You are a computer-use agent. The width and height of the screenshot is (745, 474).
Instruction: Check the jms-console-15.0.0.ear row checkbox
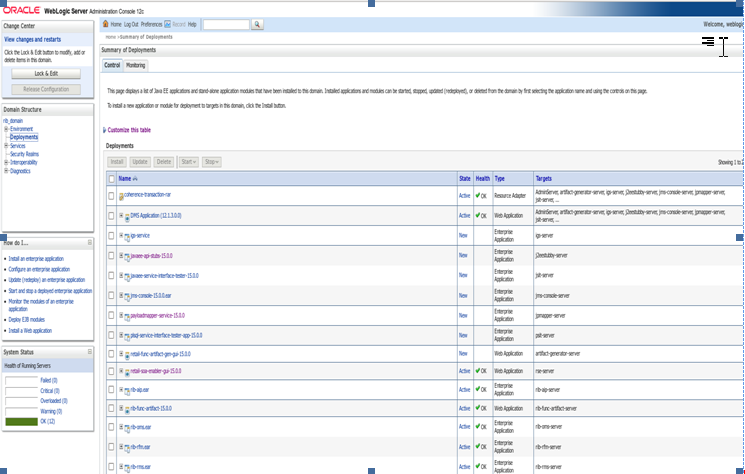tap(112, 295)
